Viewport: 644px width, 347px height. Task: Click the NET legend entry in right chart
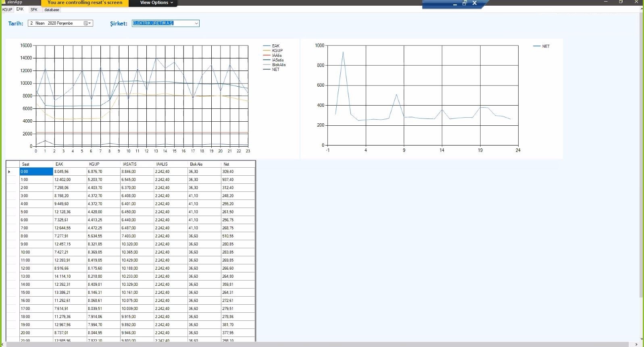[x=545, y=46]
